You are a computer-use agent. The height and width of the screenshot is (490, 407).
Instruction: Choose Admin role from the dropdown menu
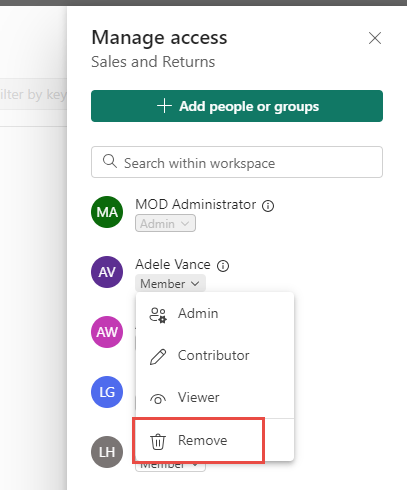click(x=215, y=314)
